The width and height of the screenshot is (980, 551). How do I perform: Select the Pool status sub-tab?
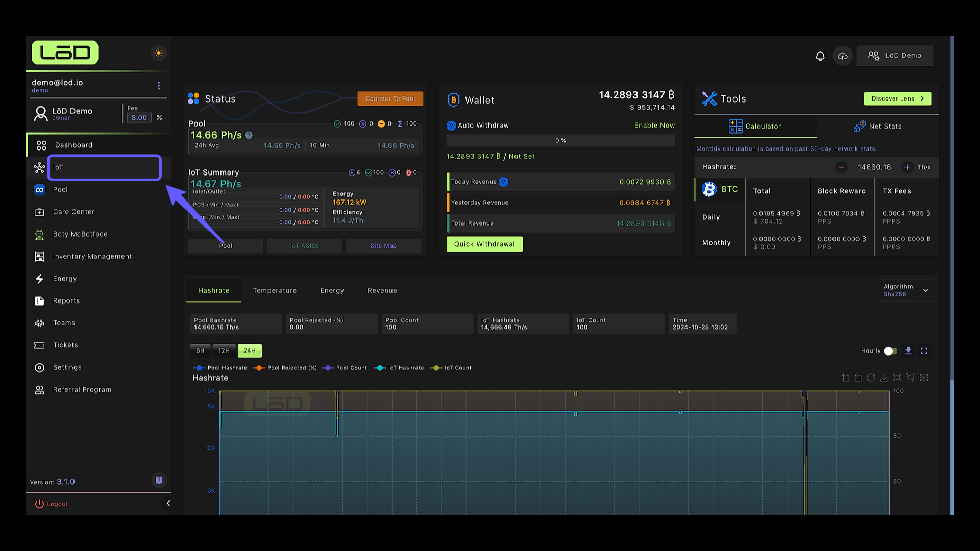(x=226, y=246)
